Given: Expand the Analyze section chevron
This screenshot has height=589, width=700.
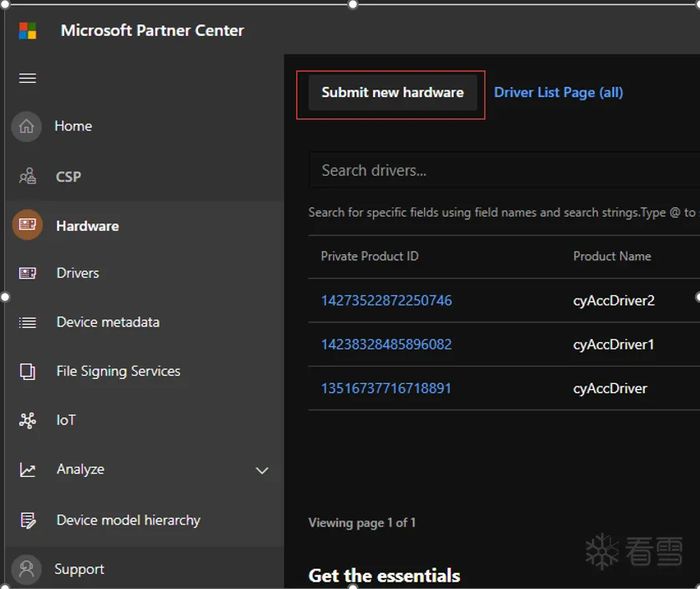Looking at the screenshot, I should click(x=262, y=470).
